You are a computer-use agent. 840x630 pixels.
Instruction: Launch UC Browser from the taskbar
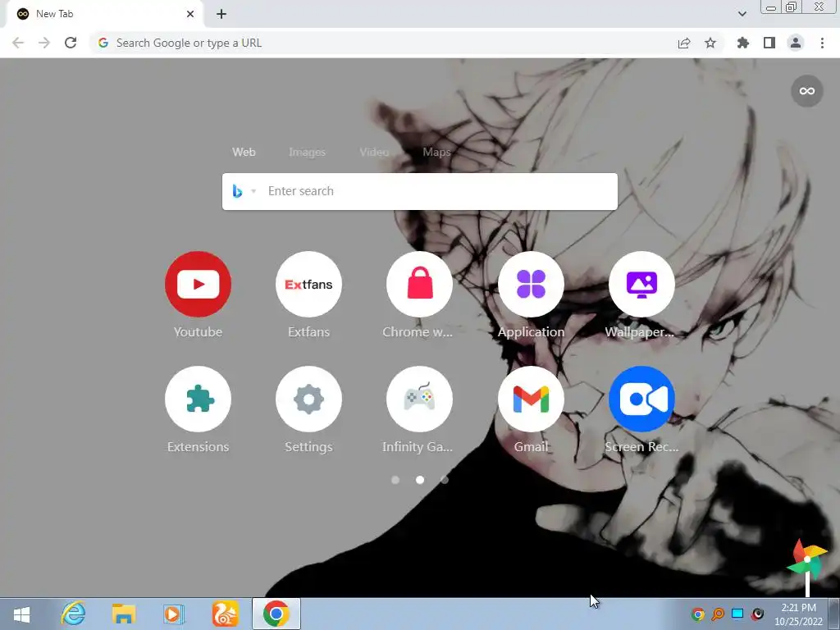tap(225, 614)
